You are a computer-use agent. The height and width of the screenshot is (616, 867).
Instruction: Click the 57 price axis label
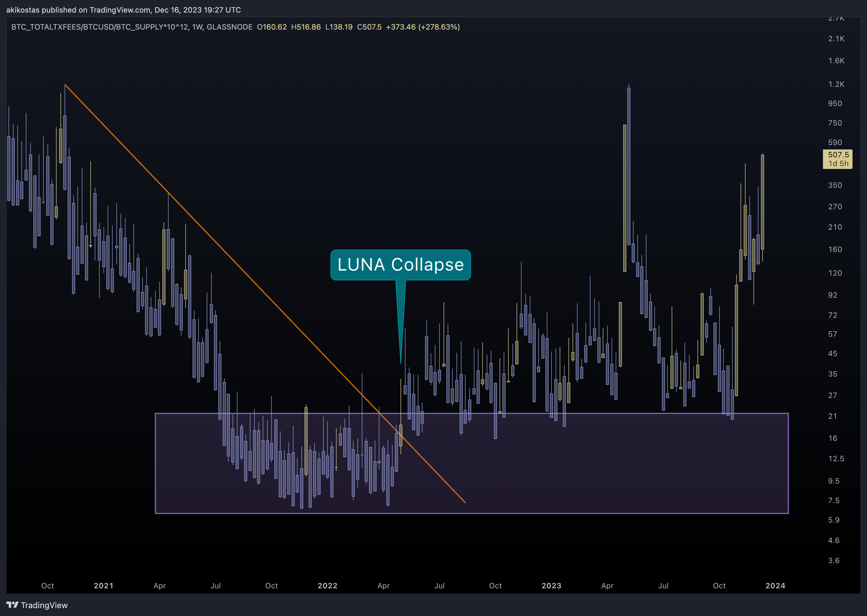[x=832, y=334]
